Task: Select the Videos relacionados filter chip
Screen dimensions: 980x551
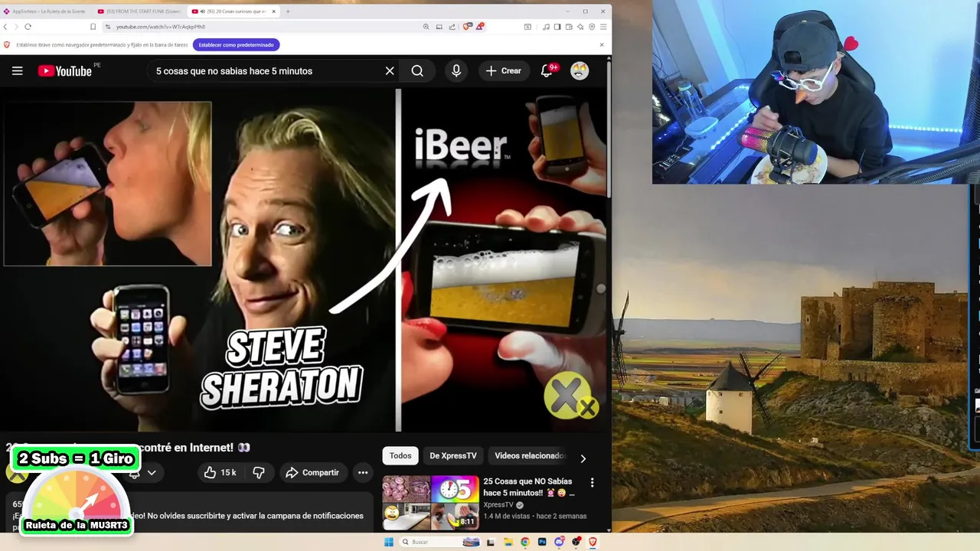Action: point(529,456)
